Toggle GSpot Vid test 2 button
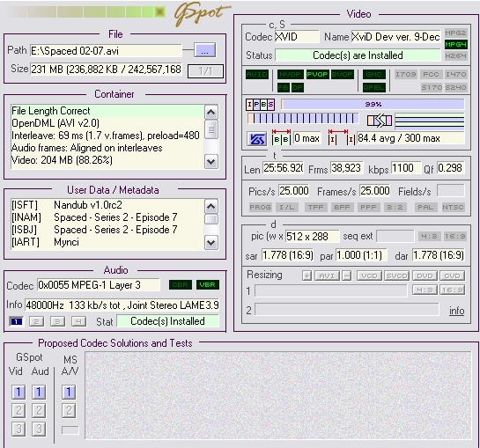Viewport: 480px width, 448px height. 18,410
